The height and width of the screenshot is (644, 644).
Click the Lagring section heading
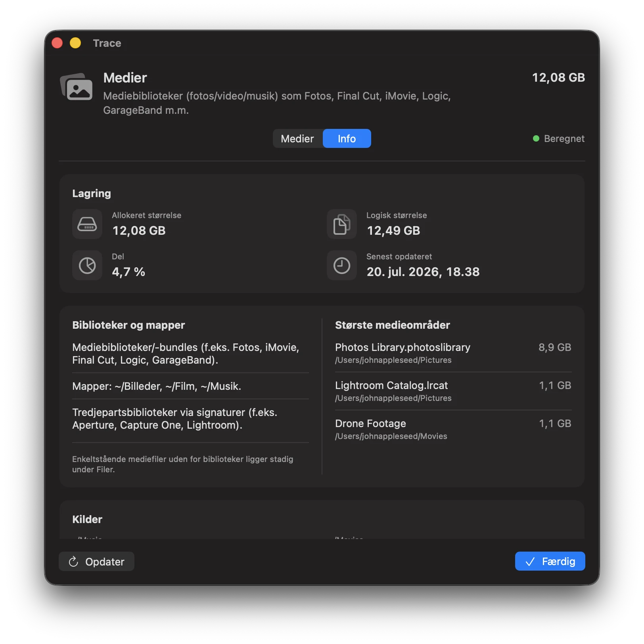tap(92, 194)
